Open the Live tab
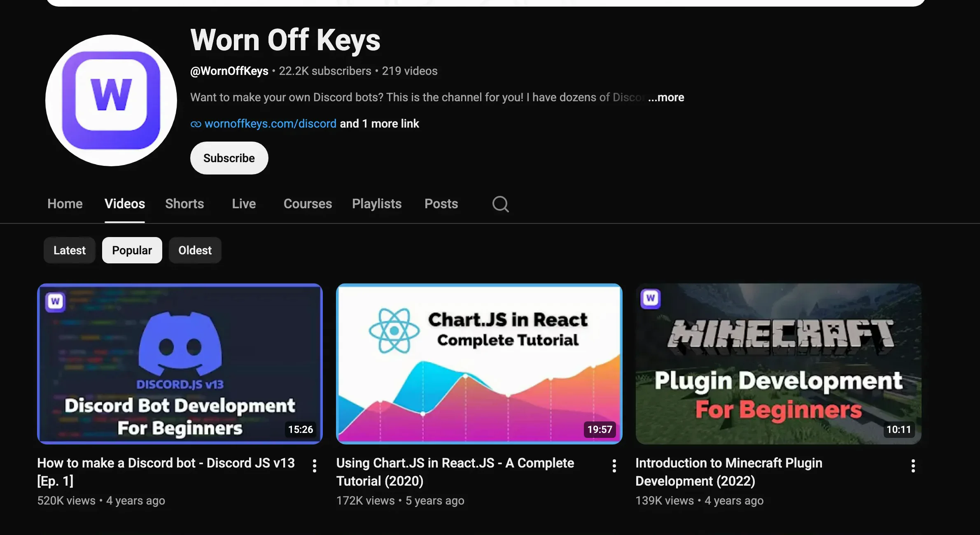The width and height of the screenshot is (980, 535). 244,204
